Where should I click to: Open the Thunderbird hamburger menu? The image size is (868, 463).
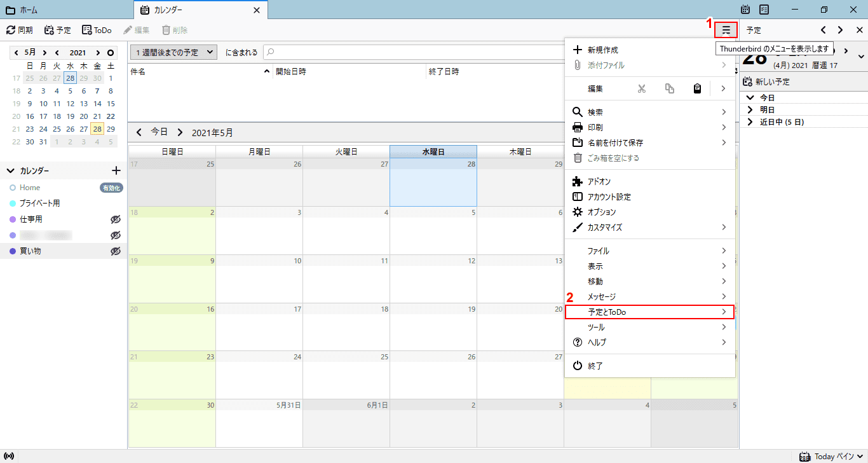(x=726, y=30)
